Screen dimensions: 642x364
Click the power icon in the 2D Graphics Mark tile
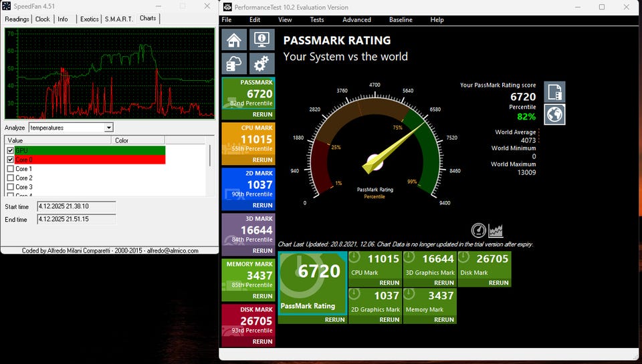354,294
